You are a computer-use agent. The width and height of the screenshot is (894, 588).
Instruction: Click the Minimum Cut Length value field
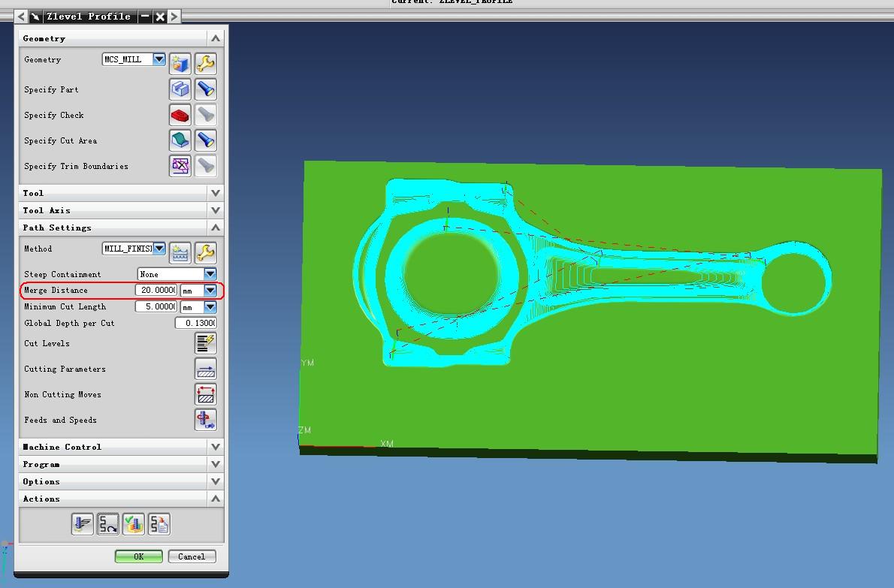pos(156,306)
